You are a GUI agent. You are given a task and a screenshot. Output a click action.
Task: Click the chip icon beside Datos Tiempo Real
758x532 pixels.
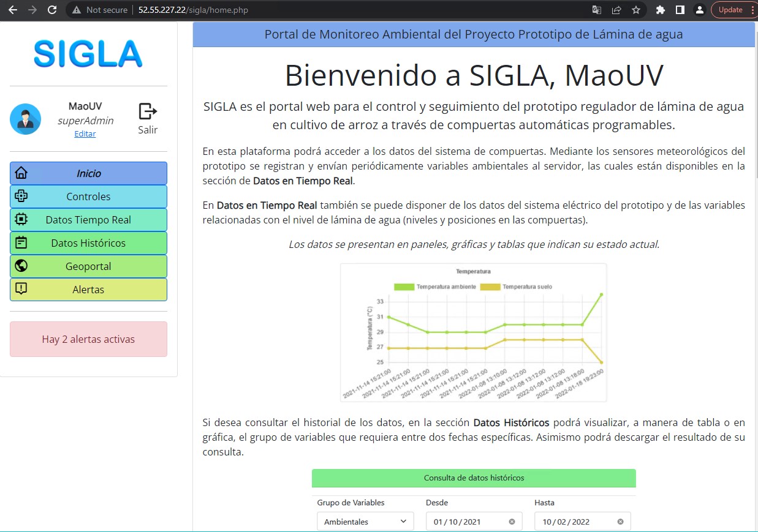(21, 220)
